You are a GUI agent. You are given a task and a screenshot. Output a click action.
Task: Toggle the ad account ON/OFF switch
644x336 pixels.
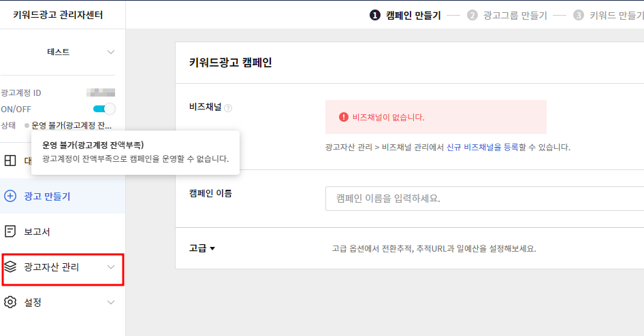[x=104, y=109]
